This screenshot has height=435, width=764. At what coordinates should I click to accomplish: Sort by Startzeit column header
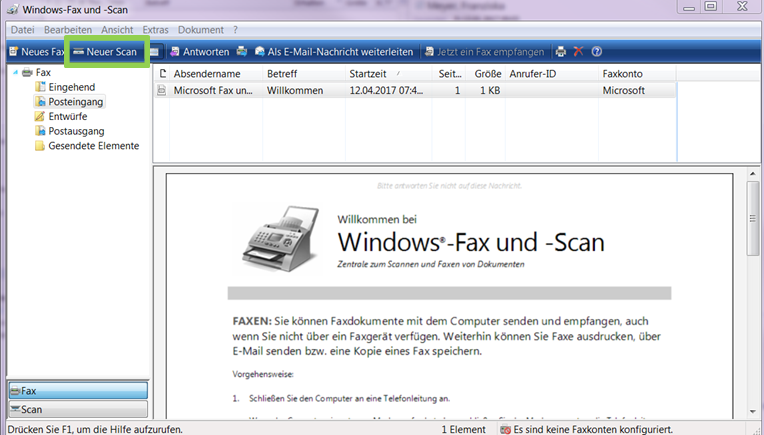point(388,74)
